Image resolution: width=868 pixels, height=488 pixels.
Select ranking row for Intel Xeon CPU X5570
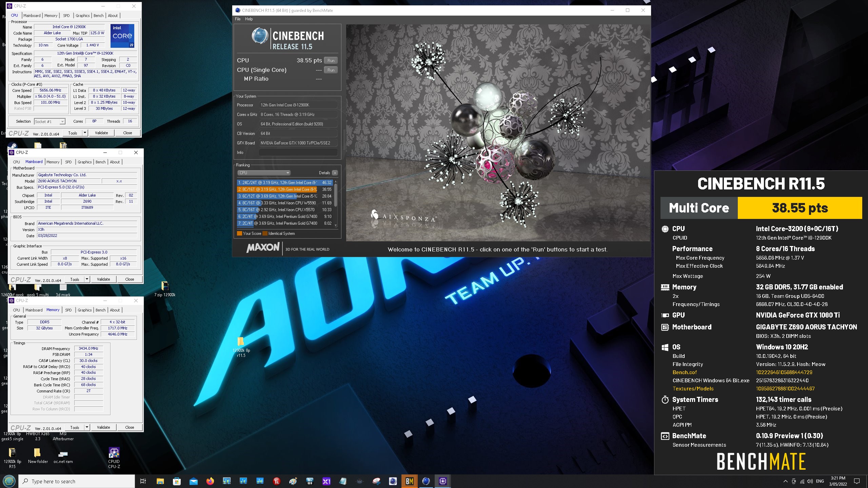click(x=285, y=210)
